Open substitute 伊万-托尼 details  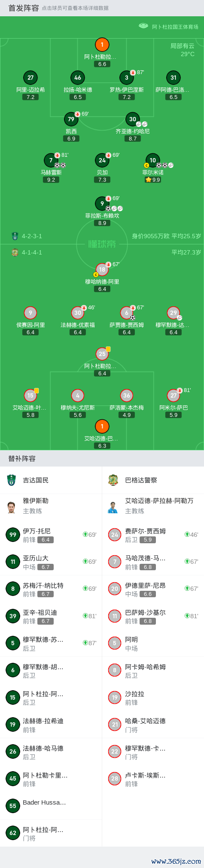point(51,535)
